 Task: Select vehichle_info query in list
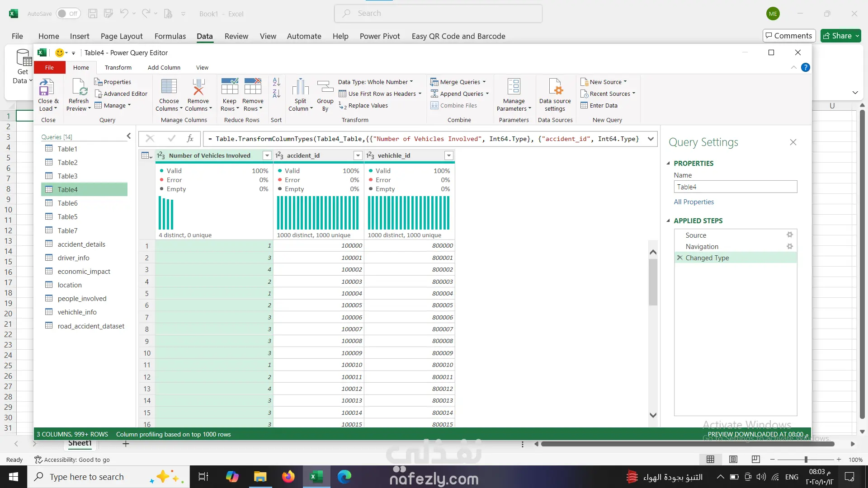coord(77,312)
